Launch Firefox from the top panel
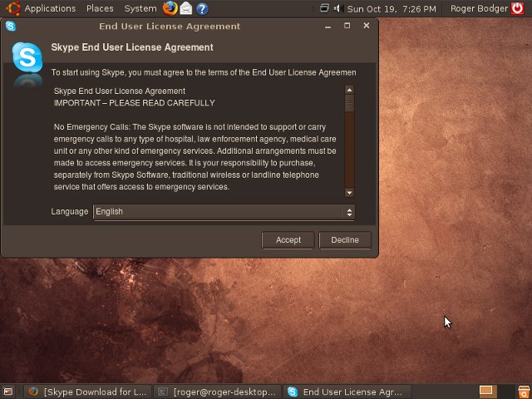532x399 pixels. coord(170,8)
